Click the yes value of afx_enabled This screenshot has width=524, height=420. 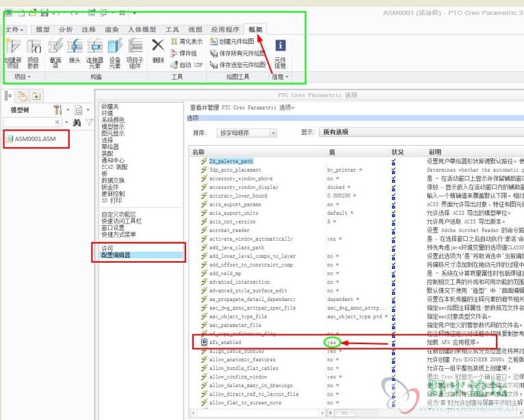(332, 343)
